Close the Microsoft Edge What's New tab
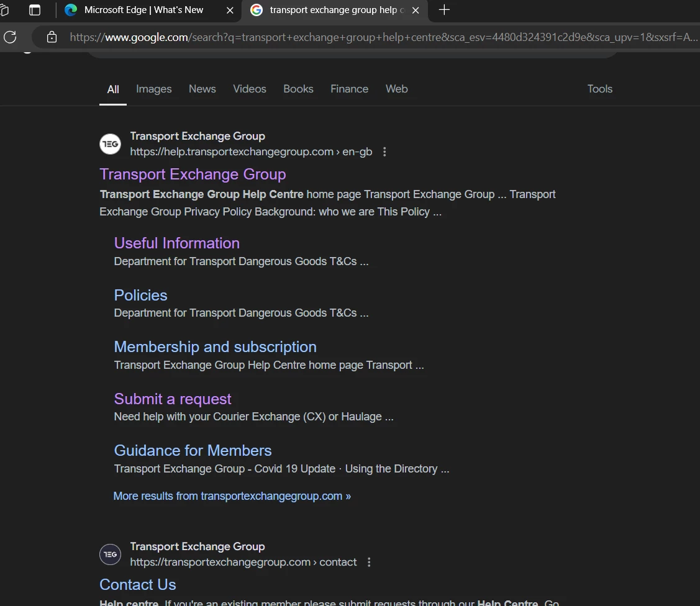The width and height of the screenshot is (700, 606). [230, 11]
